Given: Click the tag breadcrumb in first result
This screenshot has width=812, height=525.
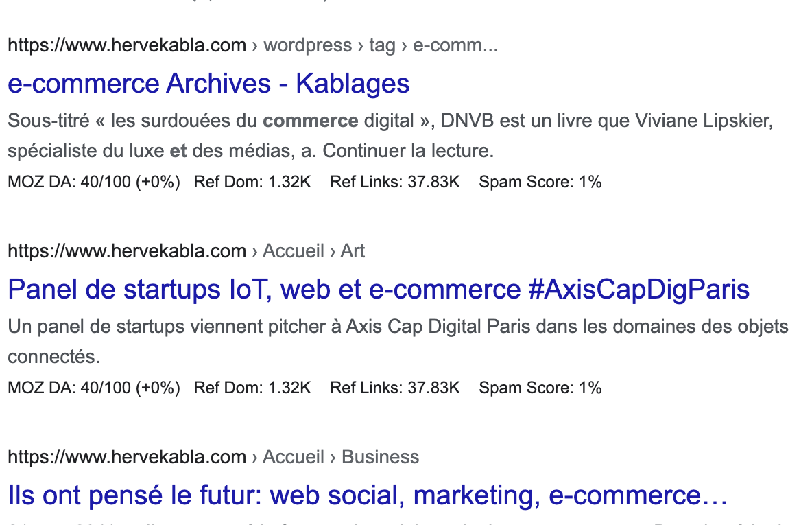Looking at the screenshot, I should [382, 45].
